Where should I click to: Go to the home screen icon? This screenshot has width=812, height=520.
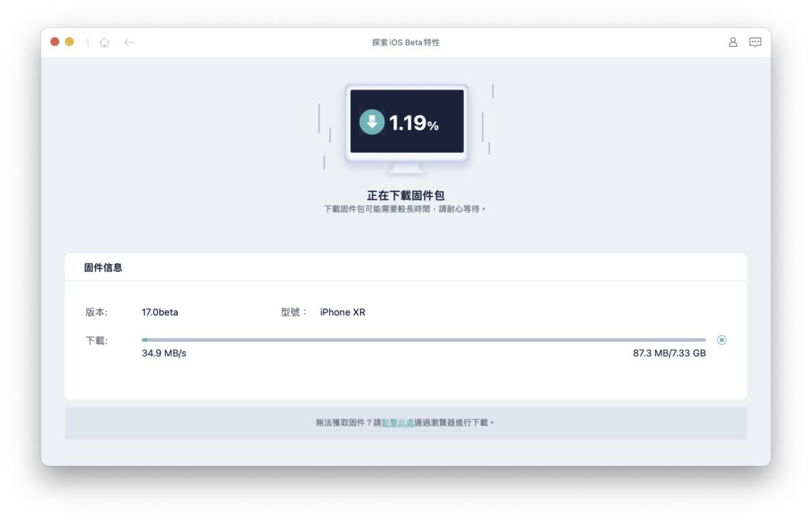104,43
